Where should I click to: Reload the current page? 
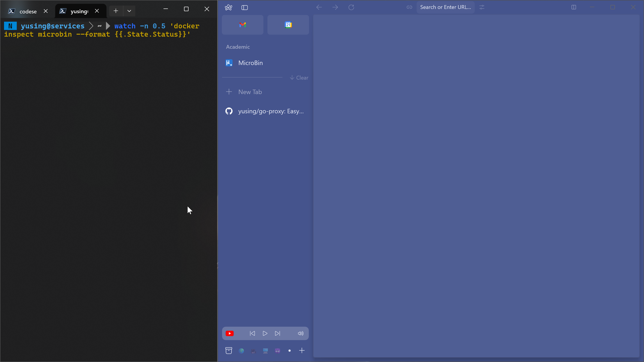[351, 7]
